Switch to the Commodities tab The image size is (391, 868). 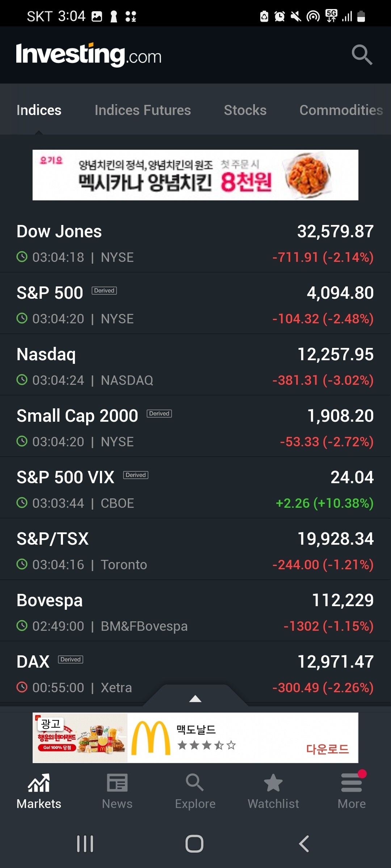[x=341, y=110]
